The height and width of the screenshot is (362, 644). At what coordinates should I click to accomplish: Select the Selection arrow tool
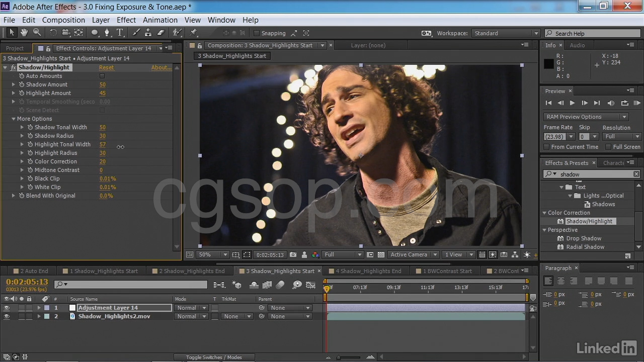(12, 33)
